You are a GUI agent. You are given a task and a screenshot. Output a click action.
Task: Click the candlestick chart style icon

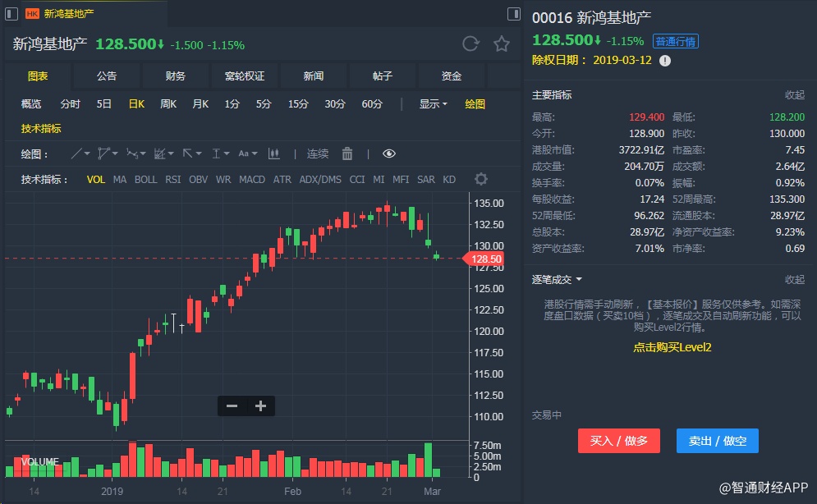(x=274, y=153)
